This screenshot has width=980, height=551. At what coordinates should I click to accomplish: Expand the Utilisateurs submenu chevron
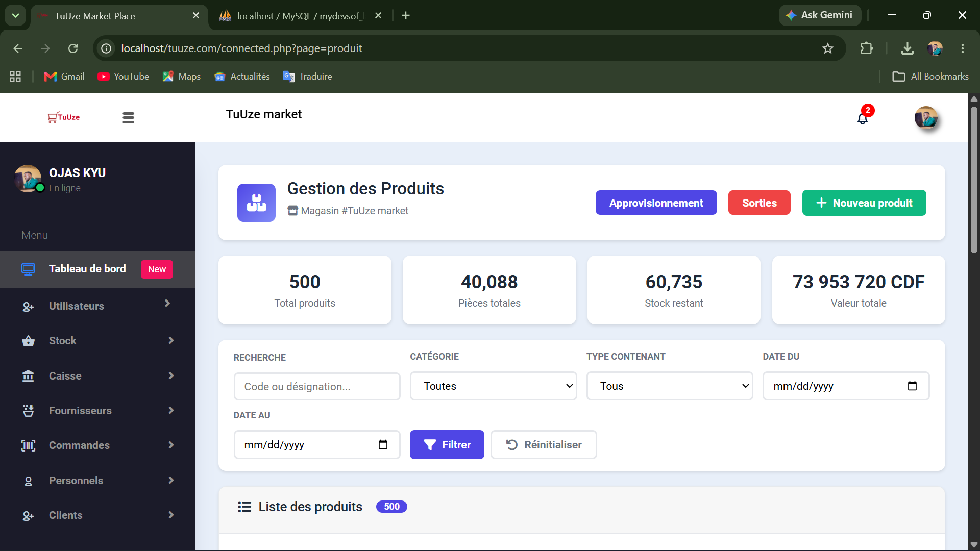click(x=167, y=304)
